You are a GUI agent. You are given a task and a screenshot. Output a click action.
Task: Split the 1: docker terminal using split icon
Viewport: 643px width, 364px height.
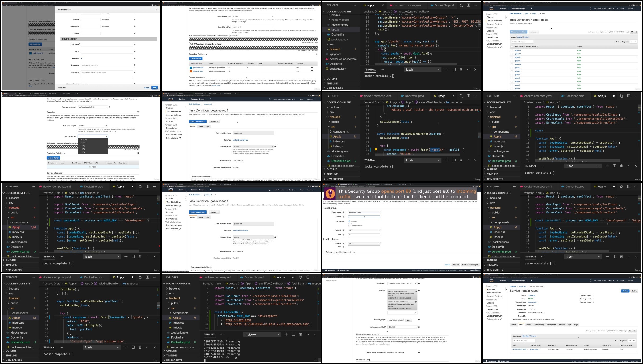(294, 334)
